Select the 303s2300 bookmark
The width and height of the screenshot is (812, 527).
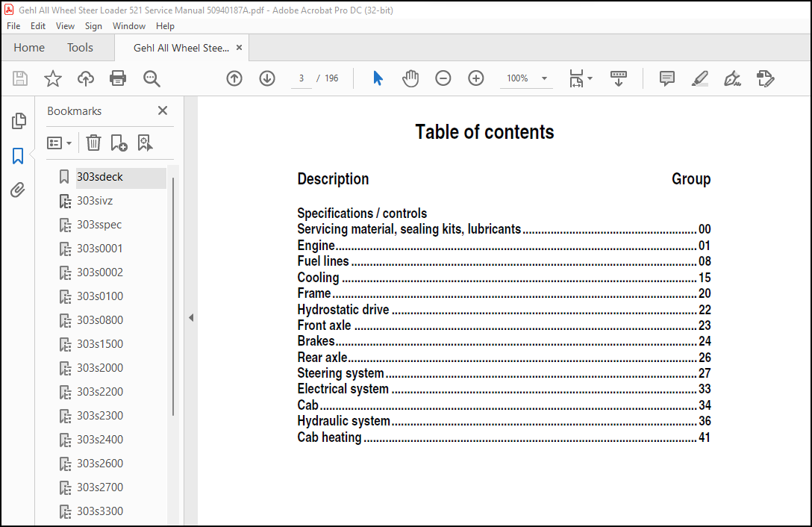tap(100, 415)
